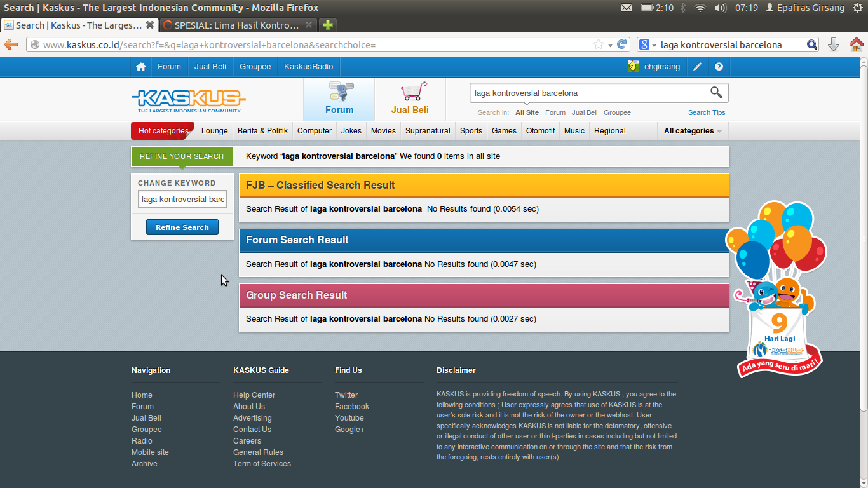Click the main Kaskus search input field
The height and width of the screenshot is (488, 868).
click(x=590, y=93)
